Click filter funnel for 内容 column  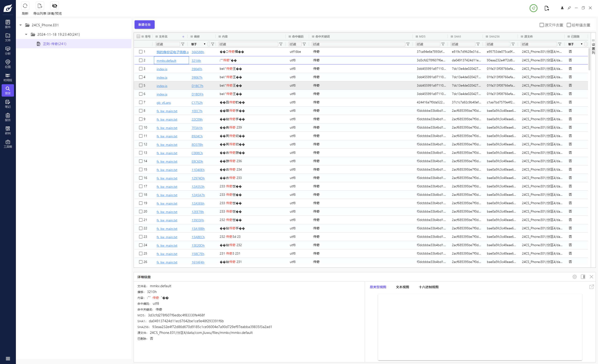click(x=281, y=44)
